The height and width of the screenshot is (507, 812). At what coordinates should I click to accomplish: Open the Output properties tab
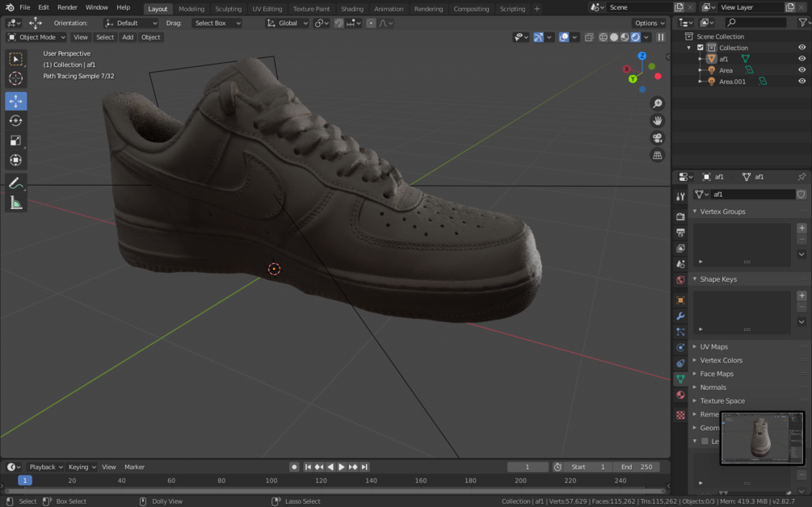pos(680,233)
